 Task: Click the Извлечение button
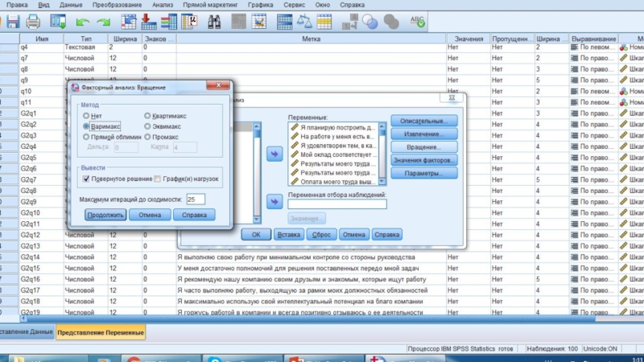pos(423,134)
